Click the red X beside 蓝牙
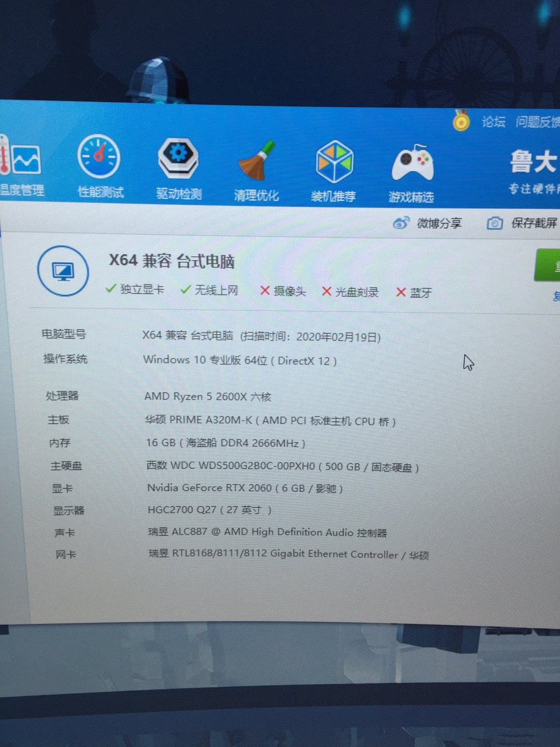The width and height of the screenshot is (560, 747). pyautogui.click(x=400, y=293)
